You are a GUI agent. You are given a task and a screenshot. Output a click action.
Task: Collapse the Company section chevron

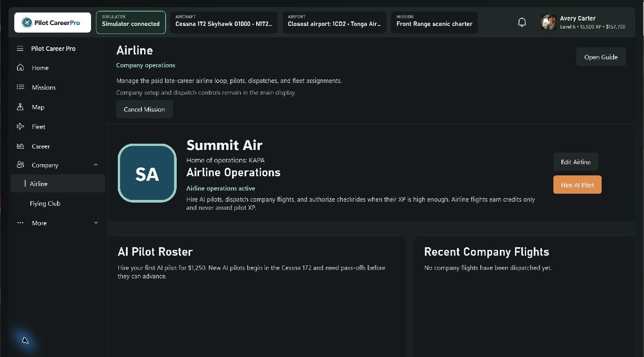coord(96,165)
